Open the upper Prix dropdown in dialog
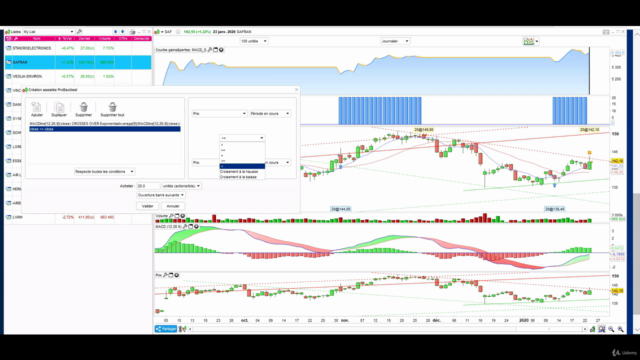 219,113
